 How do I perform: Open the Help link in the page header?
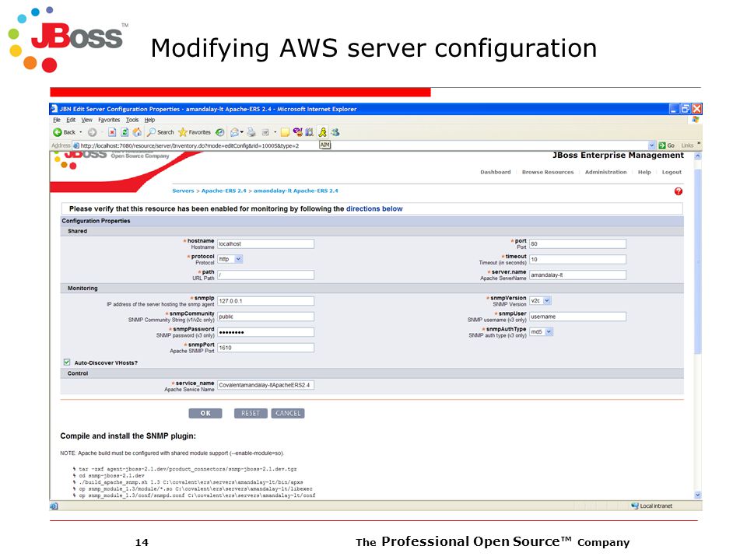[x=644, y=172]
